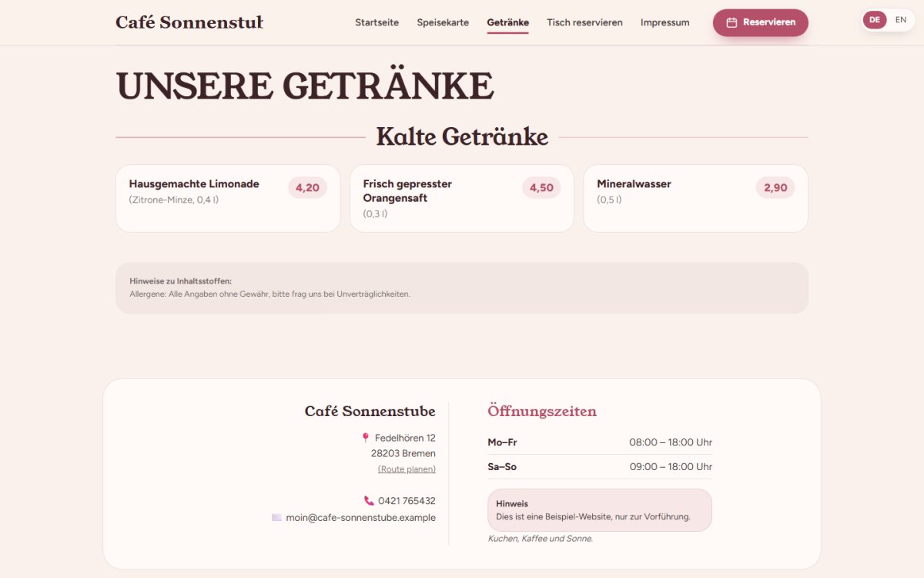
Task: Click the Mineralwasser drink name
Action: pos(634,184)
